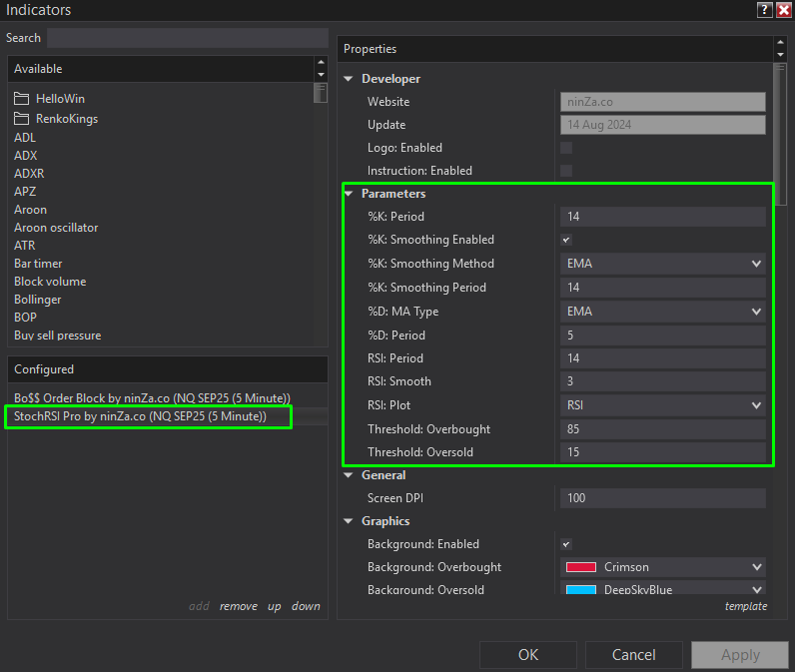Uncheck Background: Enabled checkbox
The width and height of the screenshot is (795, 672).
point(566,544)
